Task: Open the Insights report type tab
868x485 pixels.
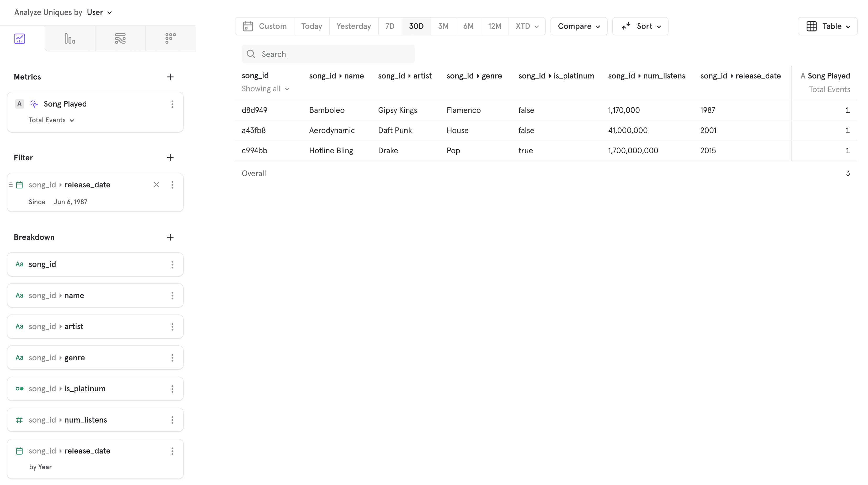Action: pos(19,39)
